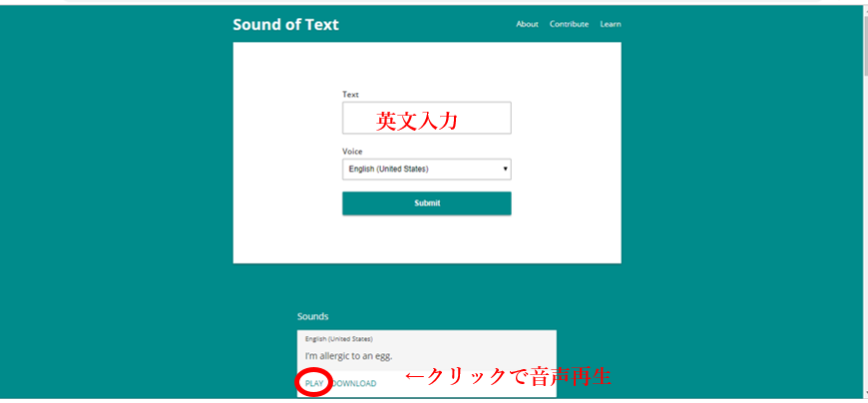Image resolution: width=868 pixels, height=403 pixels.
Task: Click the Voice dropdown arrow
Action: 505,169
